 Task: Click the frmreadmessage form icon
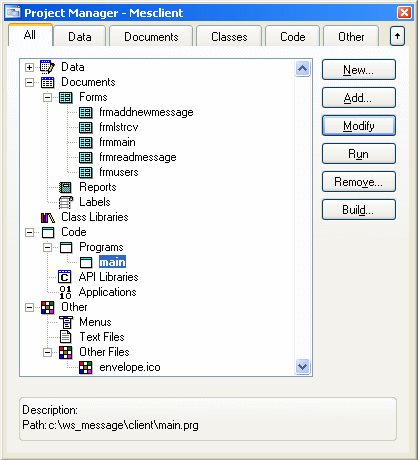86,157
